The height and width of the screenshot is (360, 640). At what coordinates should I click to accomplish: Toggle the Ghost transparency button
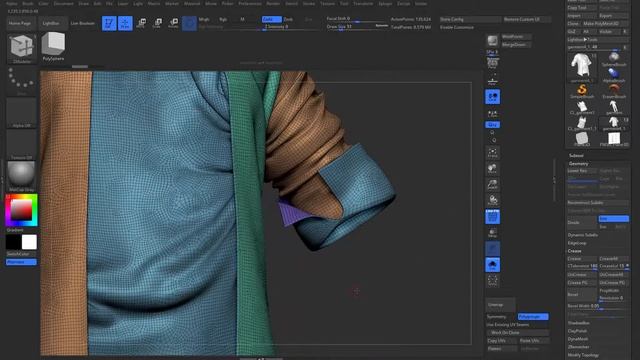pyautogui.click(x=493, y=249)
